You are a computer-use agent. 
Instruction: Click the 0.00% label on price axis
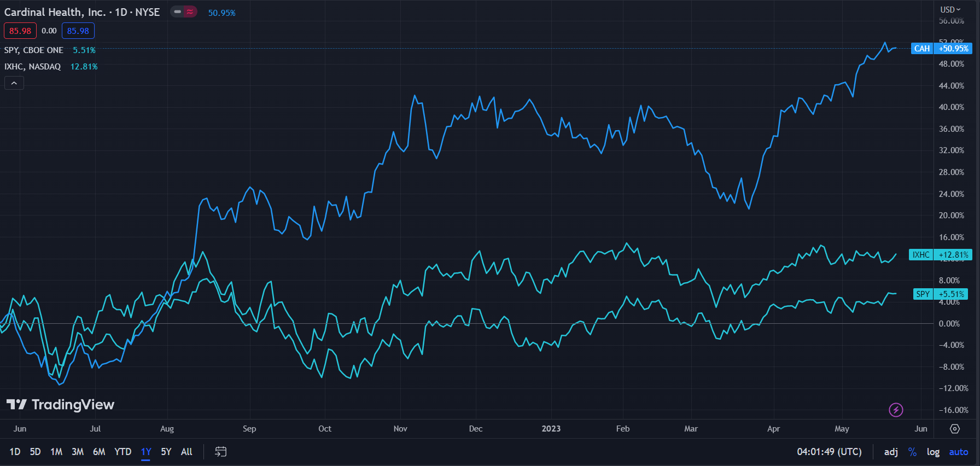pyautogui.click(x=949, y=324)
